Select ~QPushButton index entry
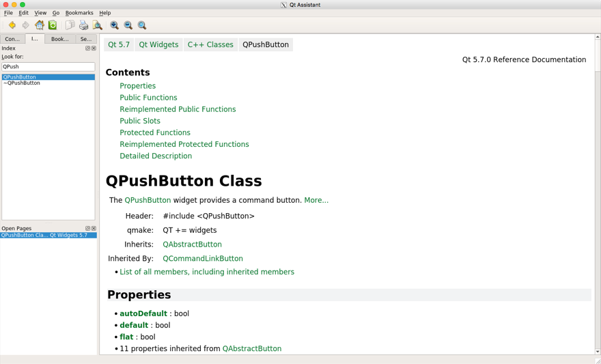The image size is (601, 364). pyautogui.click(x=48, y=83)
